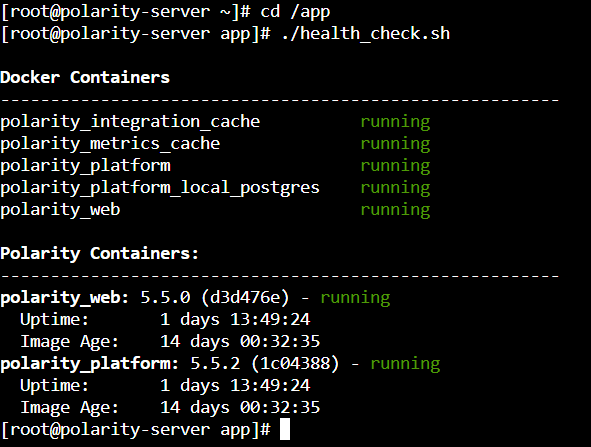Click commit hash '(1c04388)'
Screen dimensions: 591x447
click(295, 364)
